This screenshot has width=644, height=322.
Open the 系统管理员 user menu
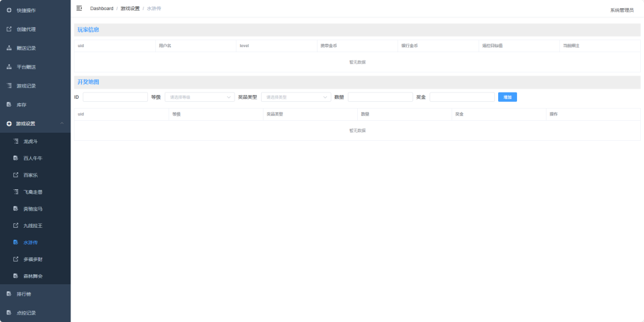[622, 10]
